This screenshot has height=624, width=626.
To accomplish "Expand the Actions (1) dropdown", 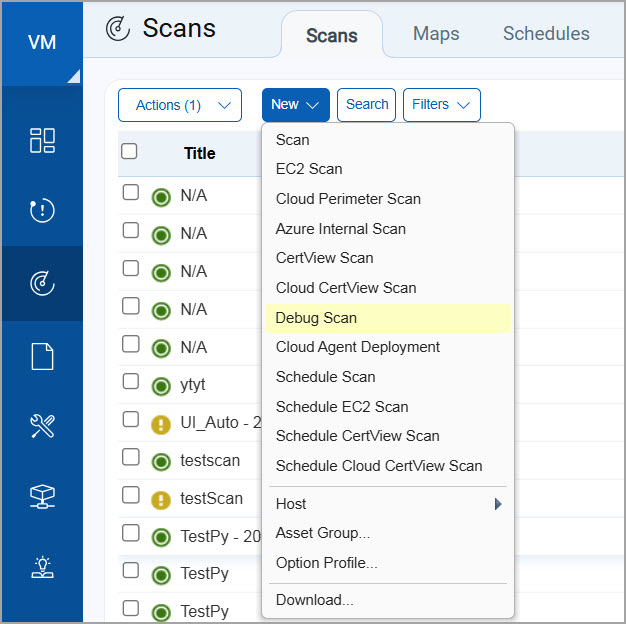I will (180, 105).
